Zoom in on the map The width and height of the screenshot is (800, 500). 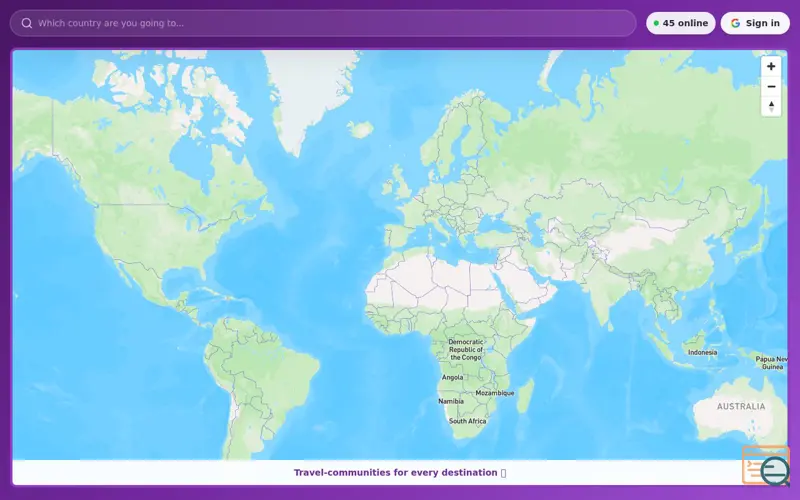click(771, 66)
